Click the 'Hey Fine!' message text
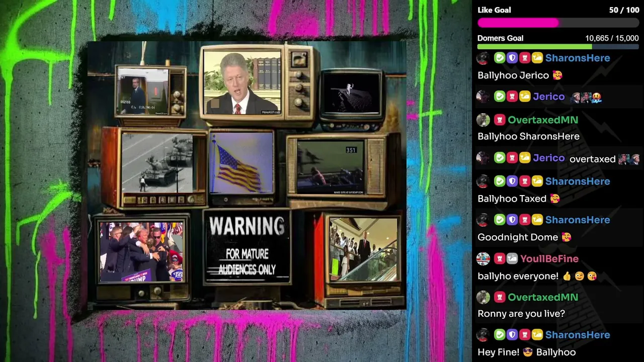 (499, 352)
